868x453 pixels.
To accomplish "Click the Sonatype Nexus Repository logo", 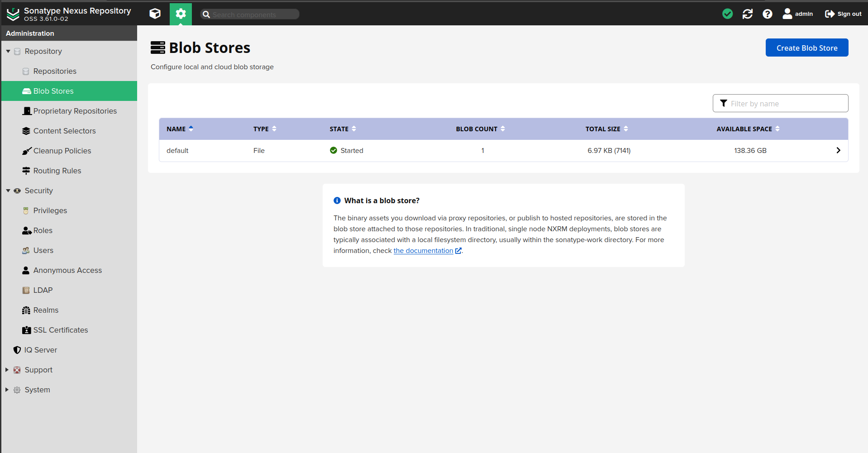I will (x=13, y=14).
